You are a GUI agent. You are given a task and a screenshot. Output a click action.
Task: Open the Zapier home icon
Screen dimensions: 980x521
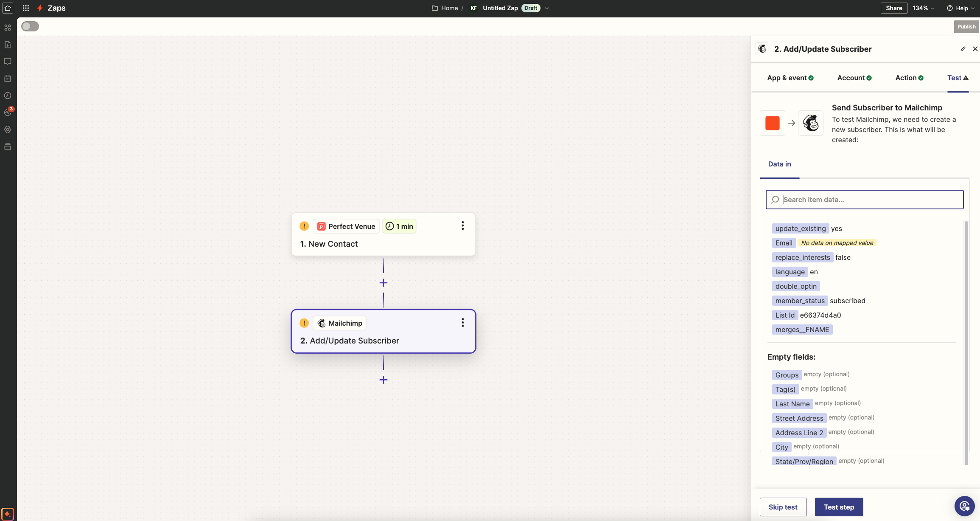pos(8,8)
